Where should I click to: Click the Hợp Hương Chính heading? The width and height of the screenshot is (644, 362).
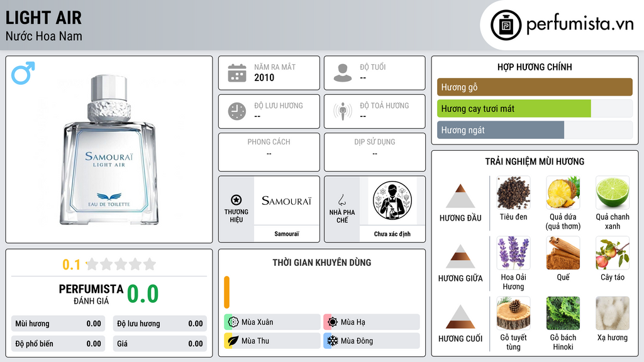coord(535,67)
